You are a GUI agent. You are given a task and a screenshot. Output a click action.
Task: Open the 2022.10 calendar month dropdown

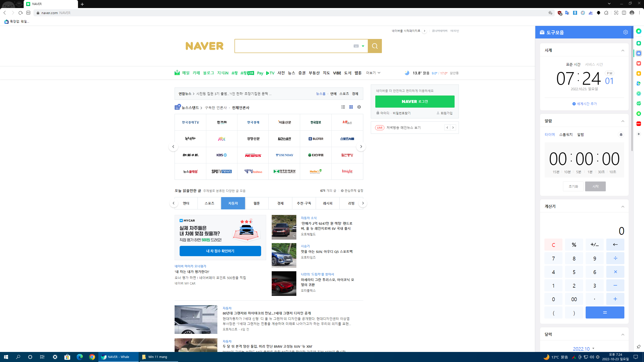pos(584,349)
